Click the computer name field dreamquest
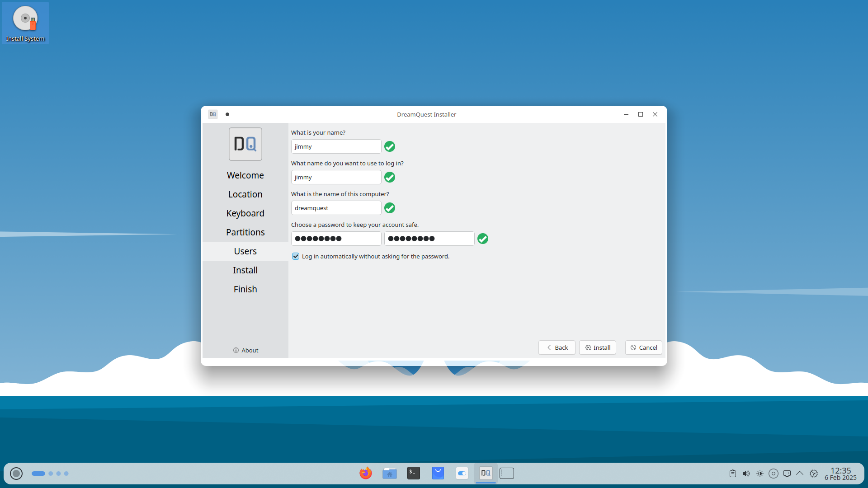This screenshot has width=868, height=488. tap(336, 208)
